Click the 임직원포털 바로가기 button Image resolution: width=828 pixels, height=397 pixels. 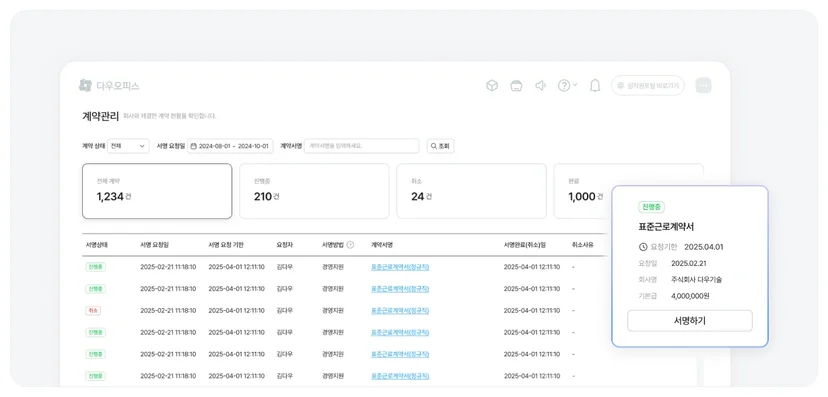(648, 86)
